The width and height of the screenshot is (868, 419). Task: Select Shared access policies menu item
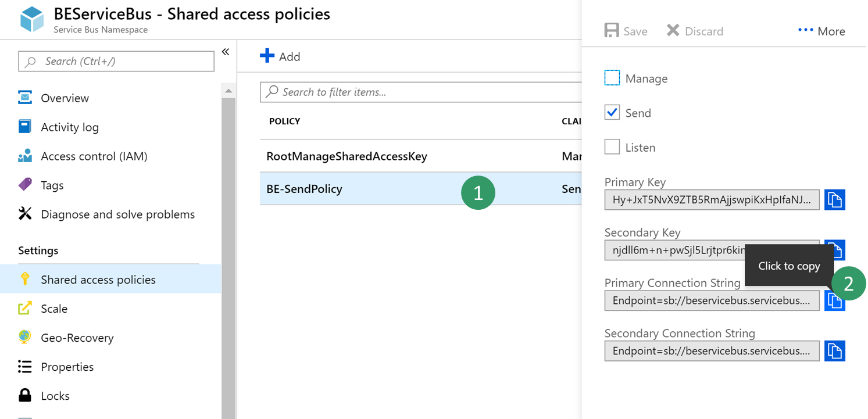pos(110,279)
